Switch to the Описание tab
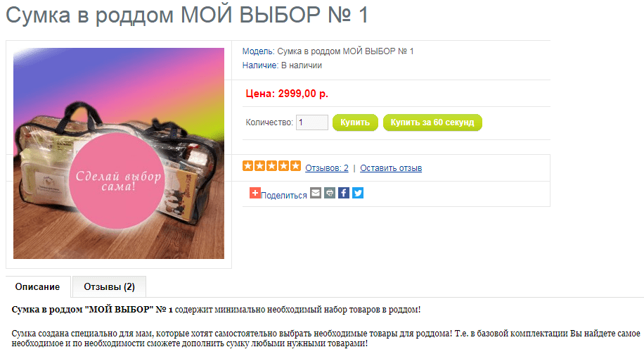This screenshot has height=354, width=644. pyautogui.click(x=38, y=286)
